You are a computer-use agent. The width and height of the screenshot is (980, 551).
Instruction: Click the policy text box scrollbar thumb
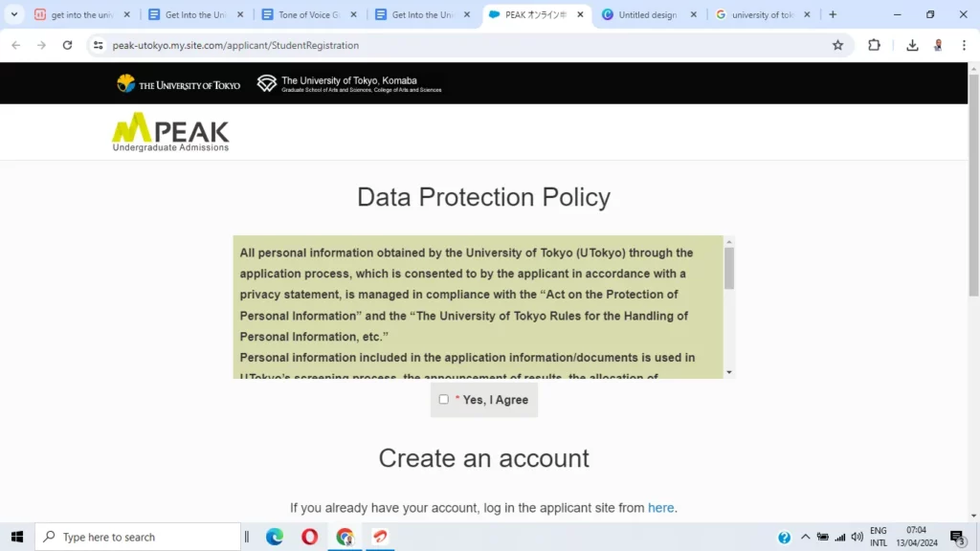pos(728,269)
